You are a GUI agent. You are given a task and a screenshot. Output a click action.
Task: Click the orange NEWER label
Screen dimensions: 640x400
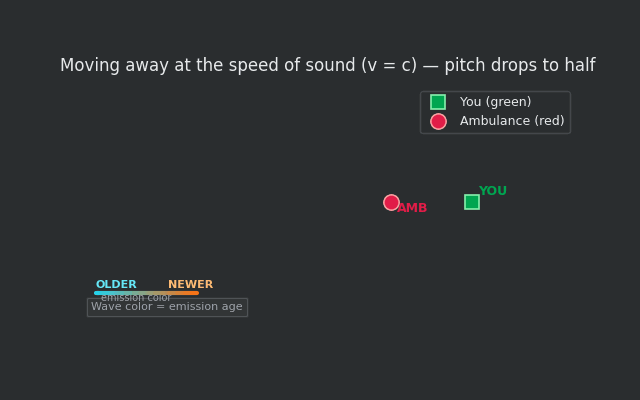(x=190, y=285)
